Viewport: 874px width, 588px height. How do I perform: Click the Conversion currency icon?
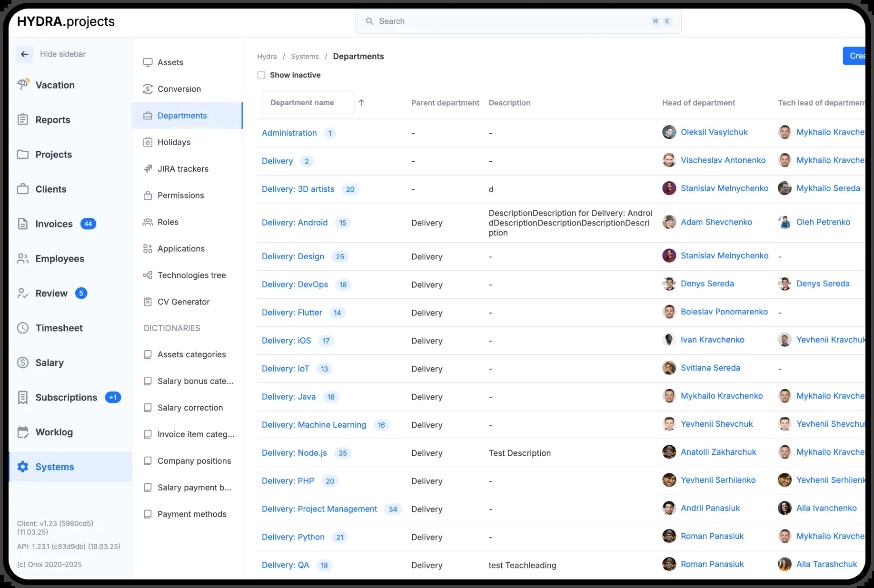pyautogui.click(x=148, y=89)
